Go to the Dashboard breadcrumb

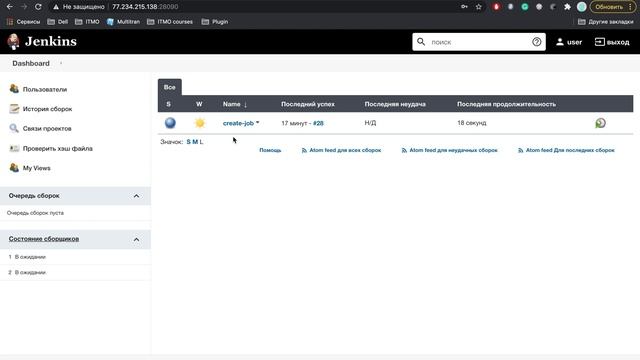click(x=31, y=63)
